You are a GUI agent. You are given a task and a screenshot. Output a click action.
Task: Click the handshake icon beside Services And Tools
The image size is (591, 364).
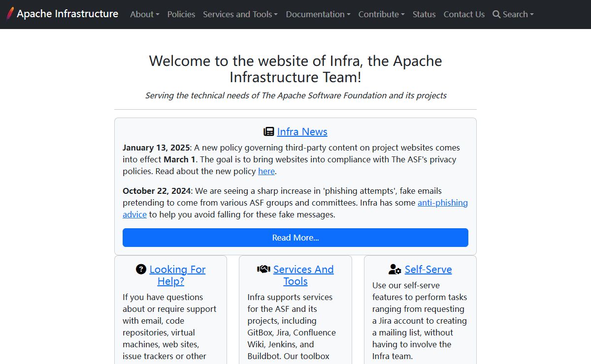click(263, 269)
